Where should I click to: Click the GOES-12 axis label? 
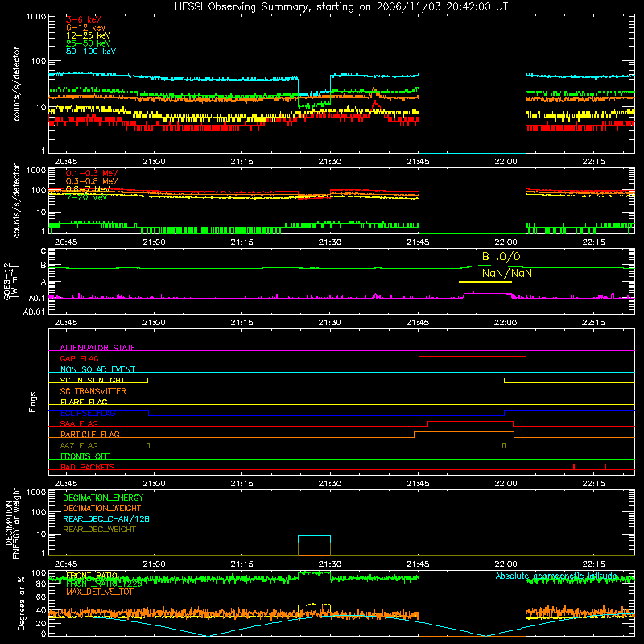pos(10,282)
